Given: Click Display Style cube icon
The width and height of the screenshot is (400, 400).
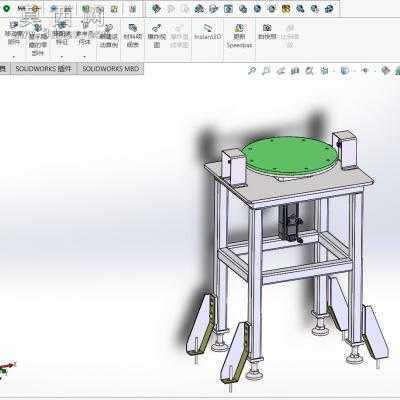Looking at the screenshot, I should pyautogui.click(x=344, y=71).
